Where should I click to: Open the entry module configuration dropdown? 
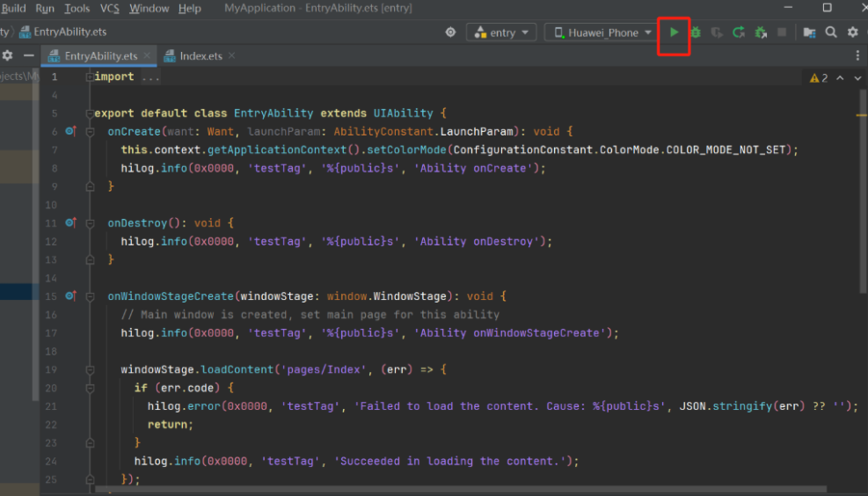[x=501, y=33]
